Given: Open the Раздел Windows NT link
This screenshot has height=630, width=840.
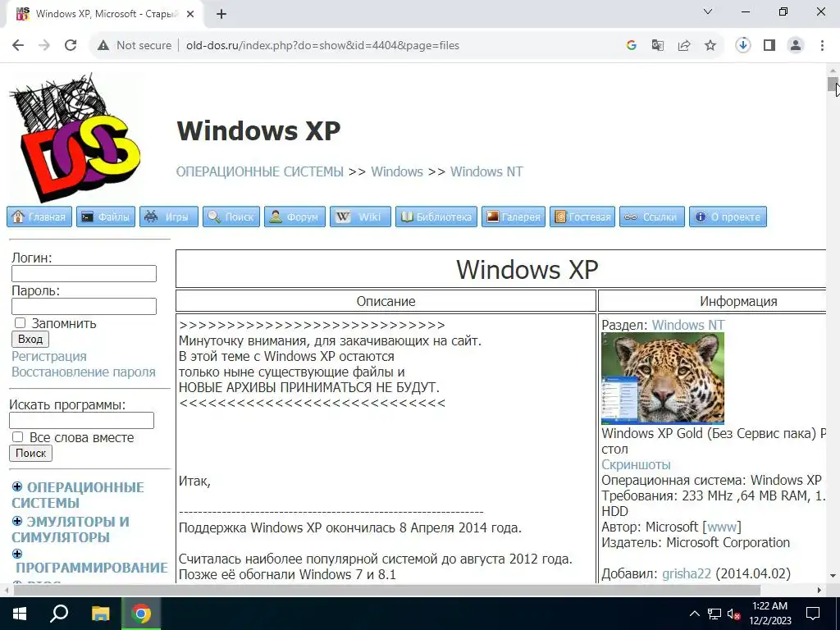Looking at the screenshot, I should click(688, 325).
